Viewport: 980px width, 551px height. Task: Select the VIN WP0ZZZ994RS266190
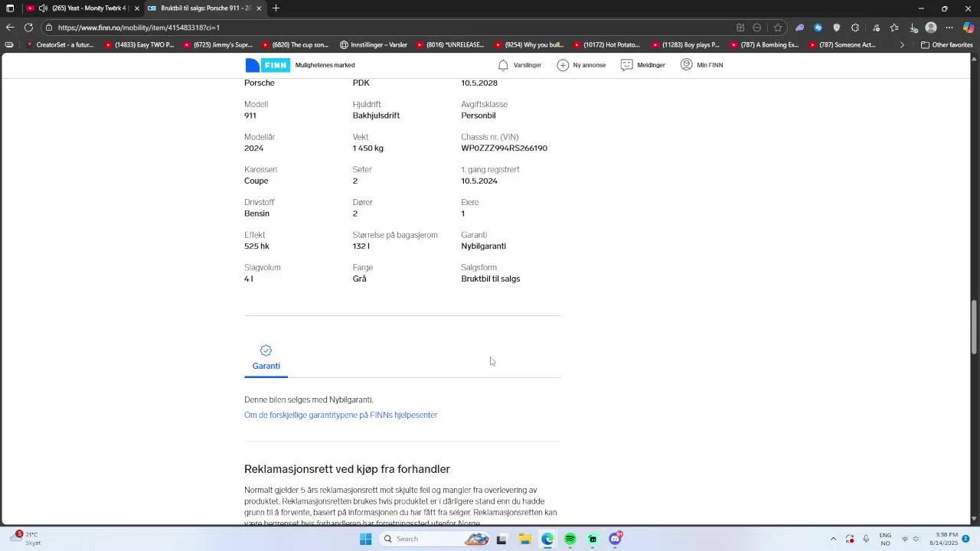point(504,148)
